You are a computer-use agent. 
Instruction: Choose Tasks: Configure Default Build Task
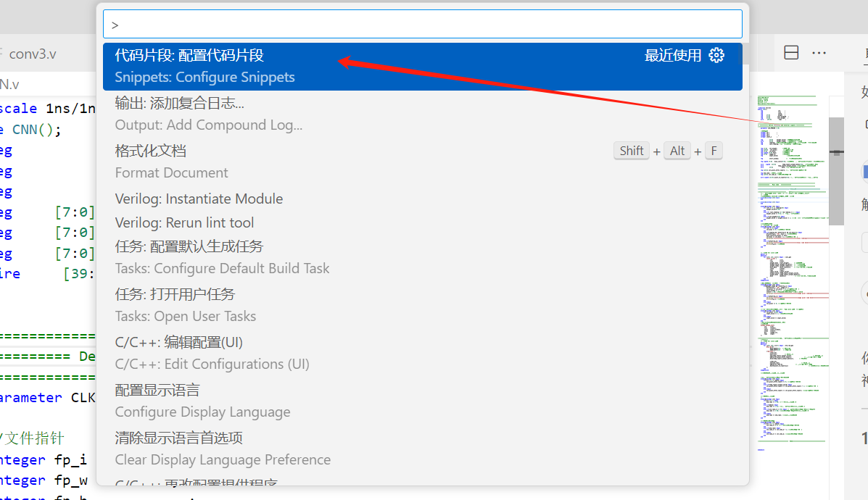422,257
